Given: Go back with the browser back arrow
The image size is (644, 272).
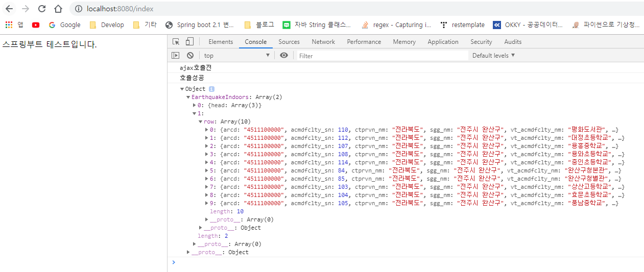Looking at the screenshot, I should pos(9,9).
